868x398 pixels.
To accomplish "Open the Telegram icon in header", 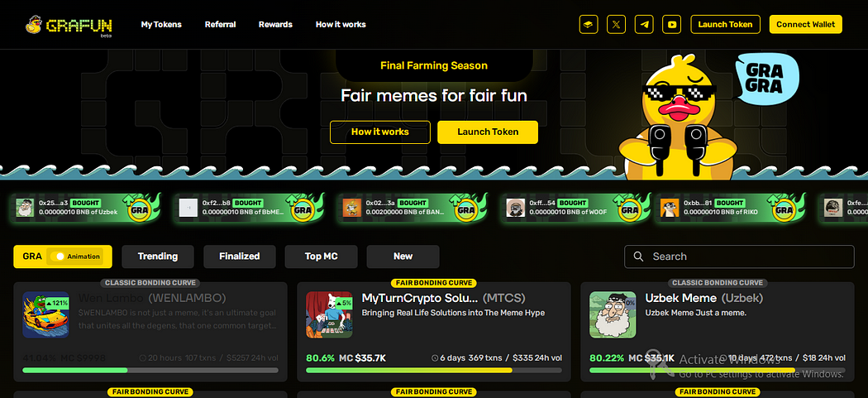I will (644, 24).
